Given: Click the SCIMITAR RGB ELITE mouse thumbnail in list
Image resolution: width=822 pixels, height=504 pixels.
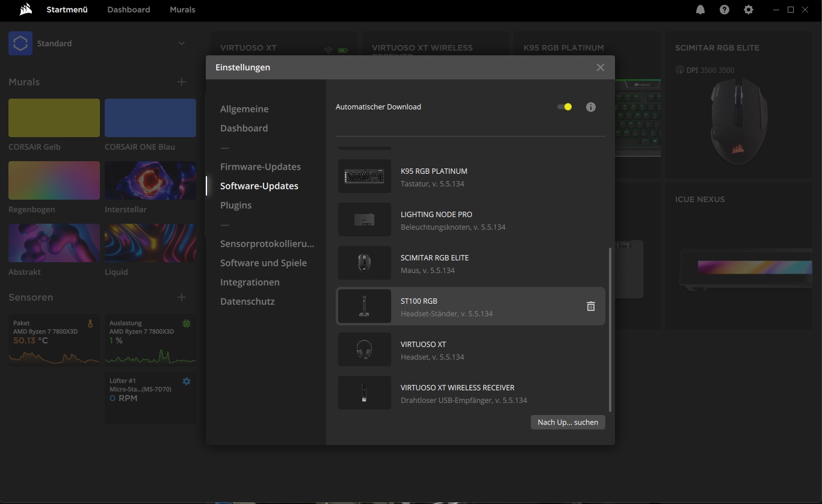Looking at the screenshot, I should pyautogui.click(x=365, y=263).
